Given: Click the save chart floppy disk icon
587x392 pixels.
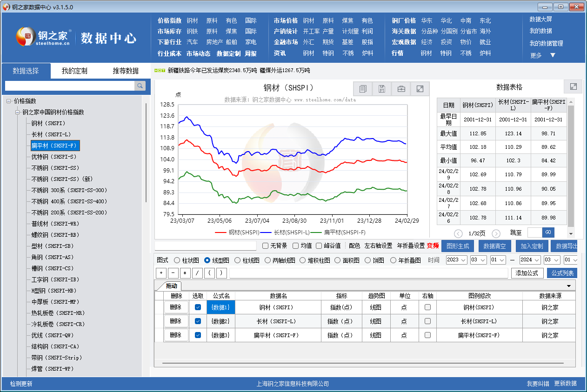Looking at the screenshot, I should click(x=382, y=89).
